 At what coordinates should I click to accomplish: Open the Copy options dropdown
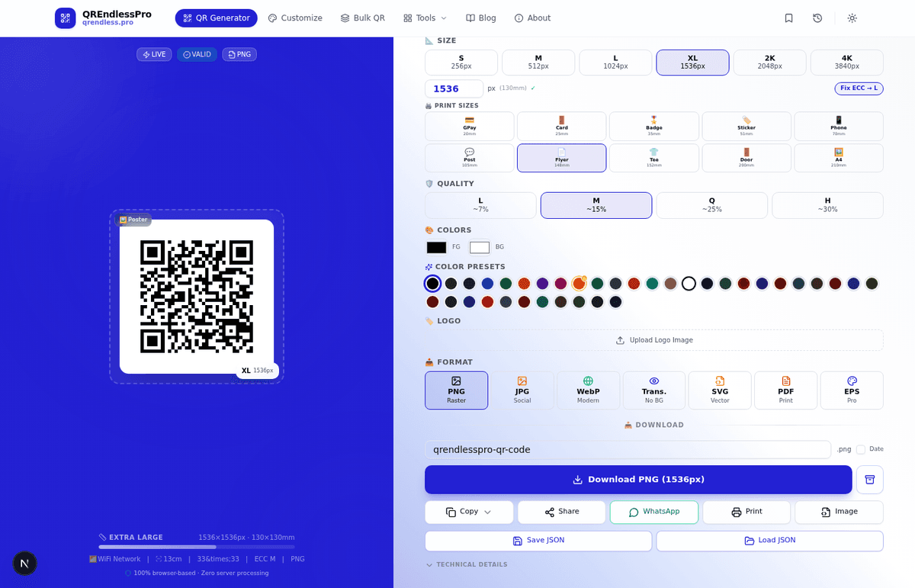click(469, 512)
